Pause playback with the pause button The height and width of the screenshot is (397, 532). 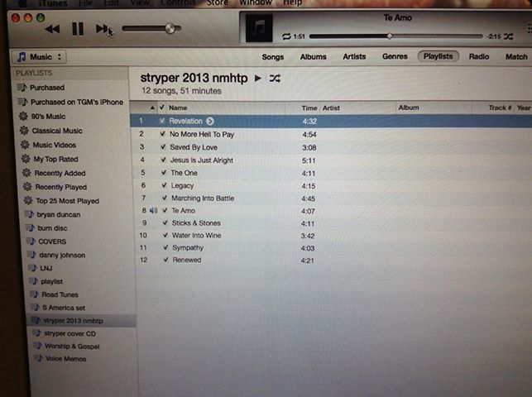[77, 29]
